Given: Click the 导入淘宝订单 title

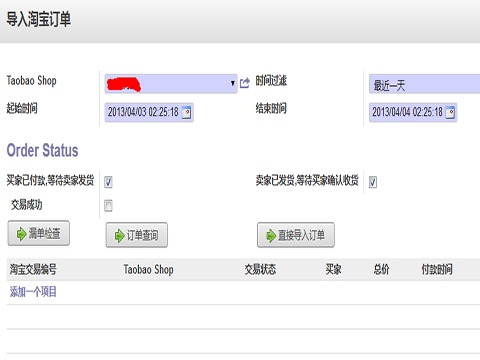Looking at the screenshot, I should coord(39,19).
